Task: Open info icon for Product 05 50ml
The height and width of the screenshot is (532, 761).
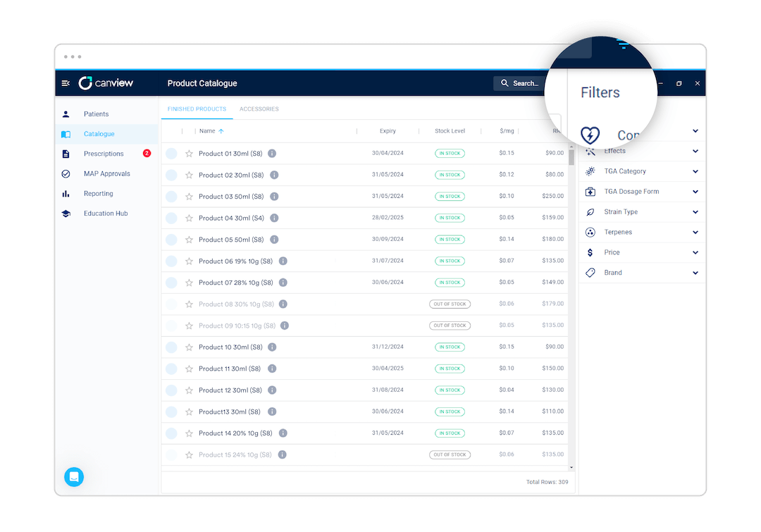Action: pos(274,240)
